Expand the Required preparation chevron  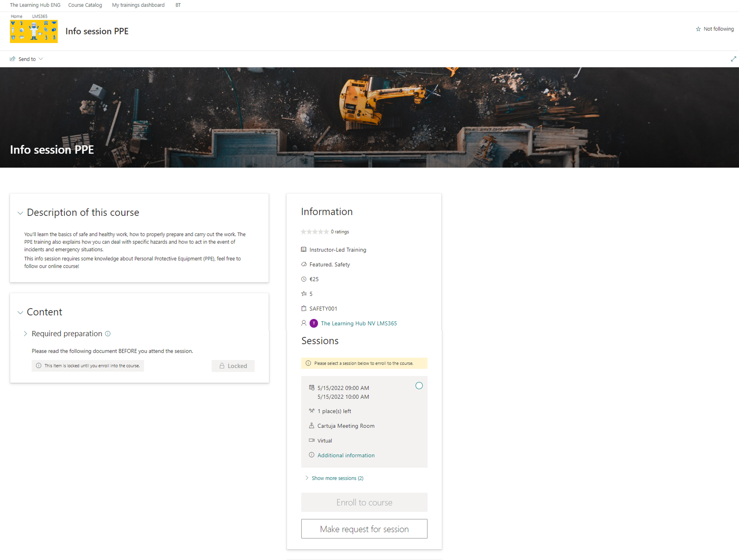(x=25, y=334)
